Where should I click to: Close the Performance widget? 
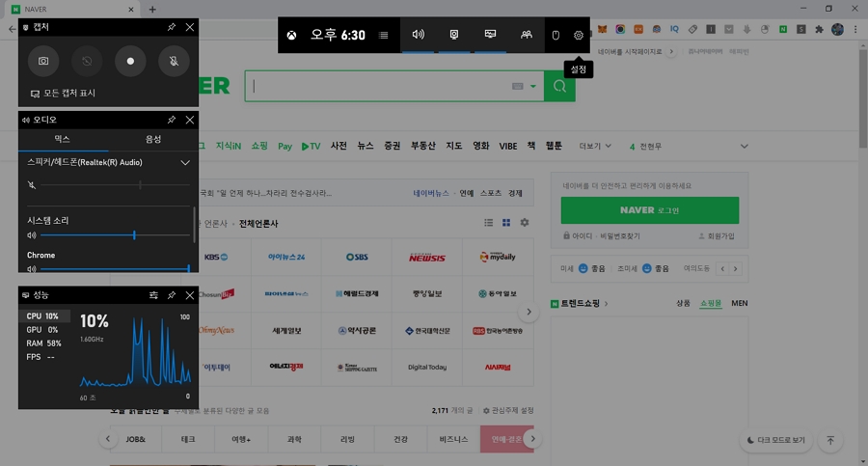coord(190,295)
